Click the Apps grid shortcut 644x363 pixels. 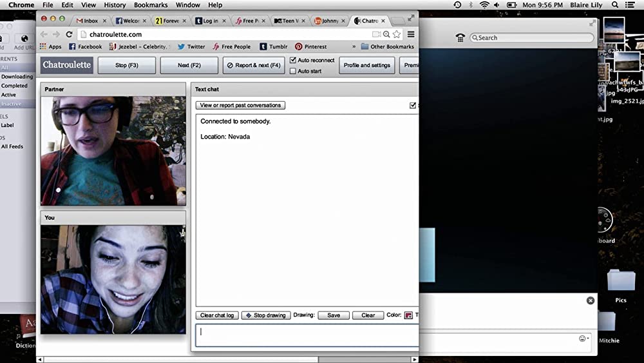pyautogui.click(x=51, y=47)
